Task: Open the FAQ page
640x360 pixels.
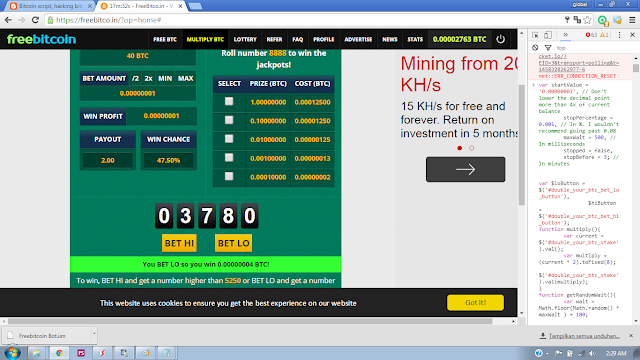Action: pyautogui.click(x=298, y=40)
